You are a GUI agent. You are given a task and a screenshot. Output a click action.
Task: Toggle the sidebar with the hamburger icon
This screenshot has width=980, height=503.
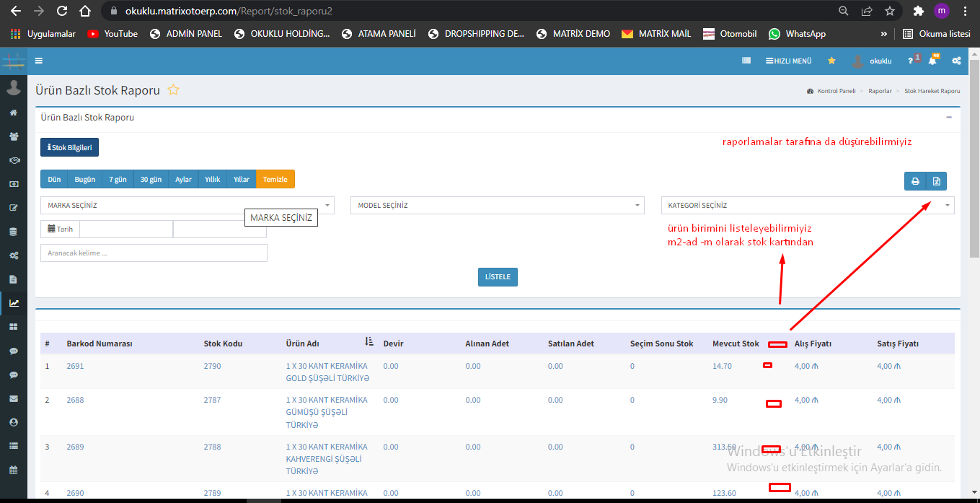(39, 61)
